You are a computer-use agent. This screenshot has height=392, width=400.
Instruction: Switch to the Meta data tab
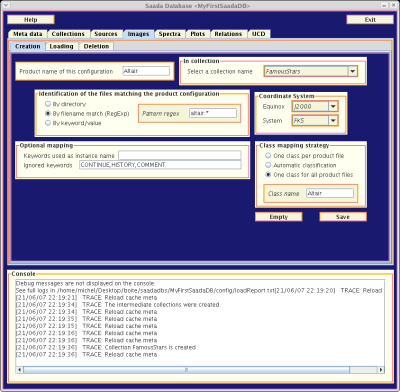(x=28, y=34)
